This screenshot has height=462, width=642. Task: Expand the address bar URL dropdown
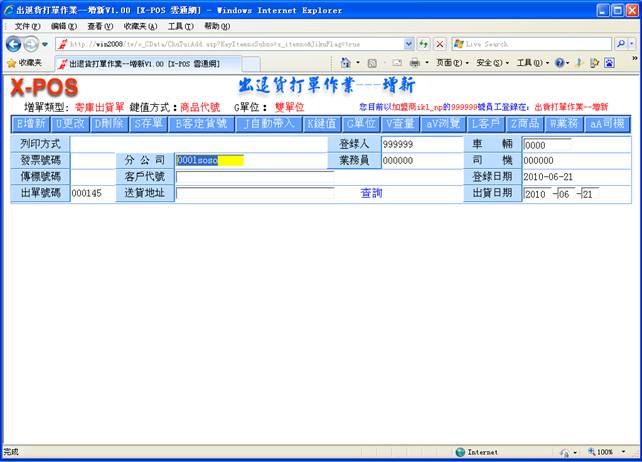coord(409,44)
